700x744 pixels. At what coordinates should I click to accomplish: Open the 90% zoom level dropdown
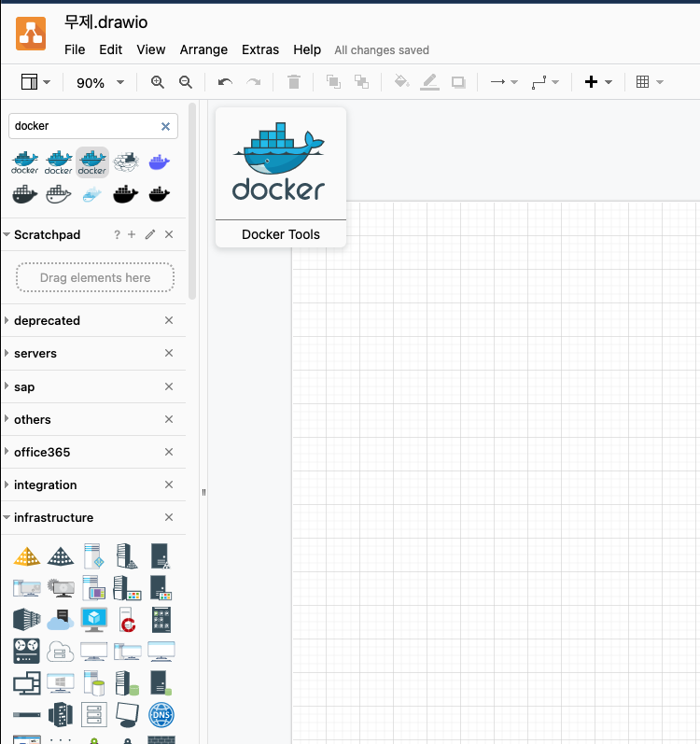(x=100, y=83)
